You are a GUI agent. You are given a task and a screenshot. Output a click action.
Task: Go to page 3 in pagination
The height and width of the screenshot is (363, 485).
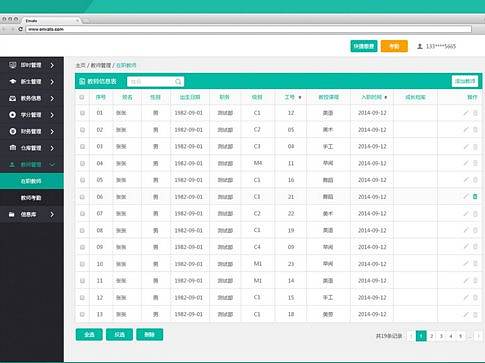441,336
